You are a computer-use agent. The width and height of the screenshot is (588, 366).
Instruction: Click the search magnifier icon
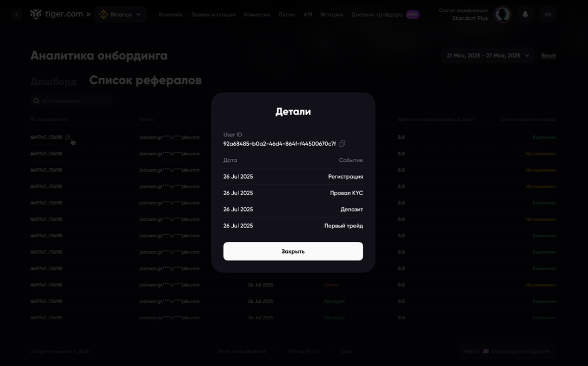pyautogui.click(x=36, y=101)
